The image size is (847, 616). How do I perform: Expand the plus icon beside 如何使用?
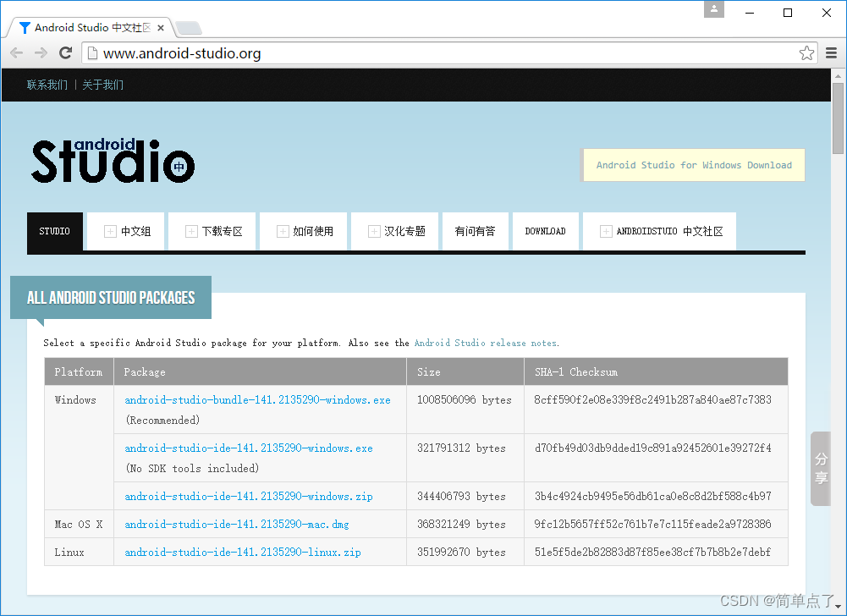283,231
